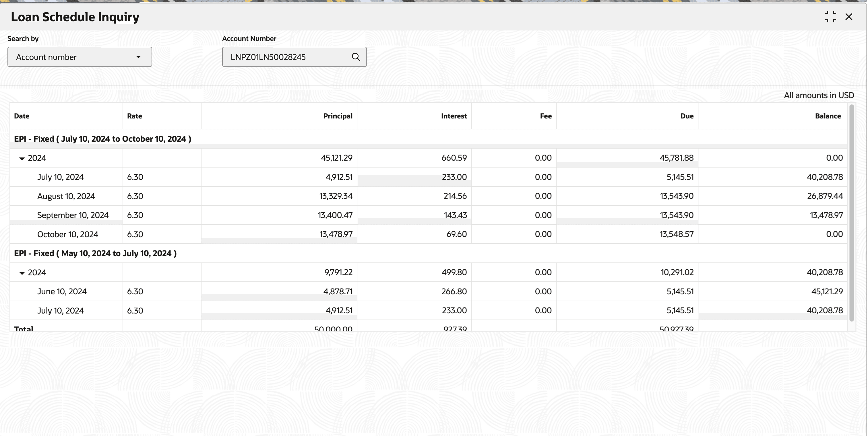868x436 pixels.
Task: Open the Search by dropdown
Action: click(x=80, y=57)
